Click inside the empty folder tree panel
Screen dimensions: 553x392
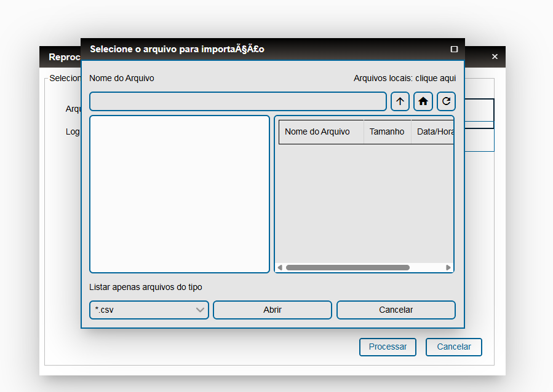pyautogui.click(x=180, y=194)
